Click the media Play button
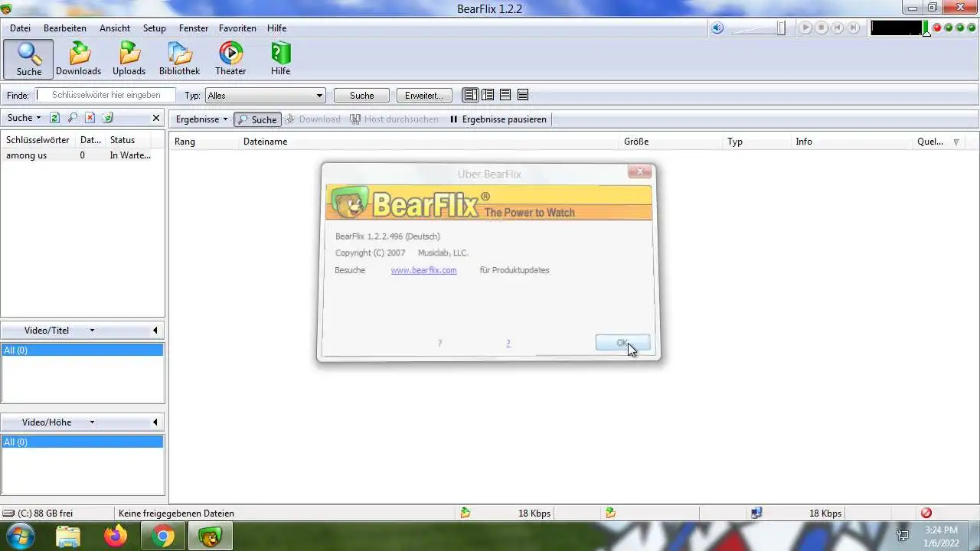Image resolution: width=980 pixels, height=551 pixels. (x=805, y=28)
